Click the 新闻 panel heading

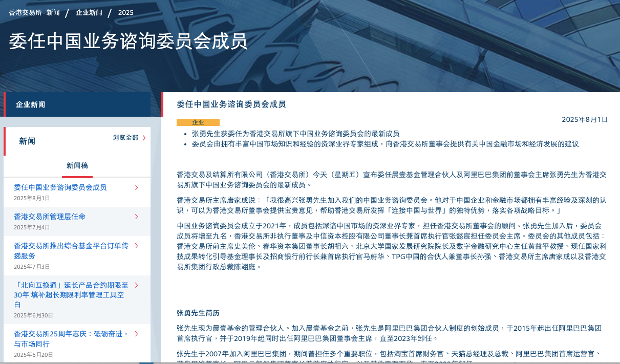pyautogui.click(x=27, y=141)
